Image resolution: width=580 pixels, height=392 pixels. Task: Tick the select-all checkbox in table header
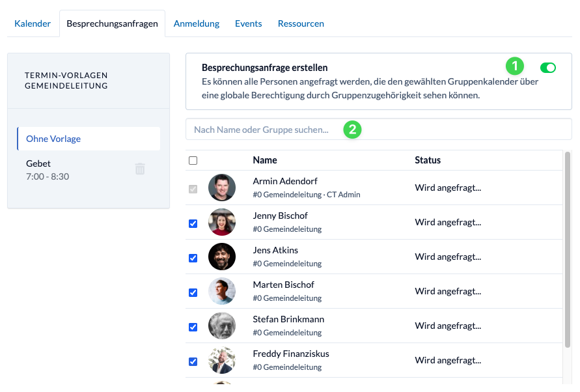click(193, 160)
